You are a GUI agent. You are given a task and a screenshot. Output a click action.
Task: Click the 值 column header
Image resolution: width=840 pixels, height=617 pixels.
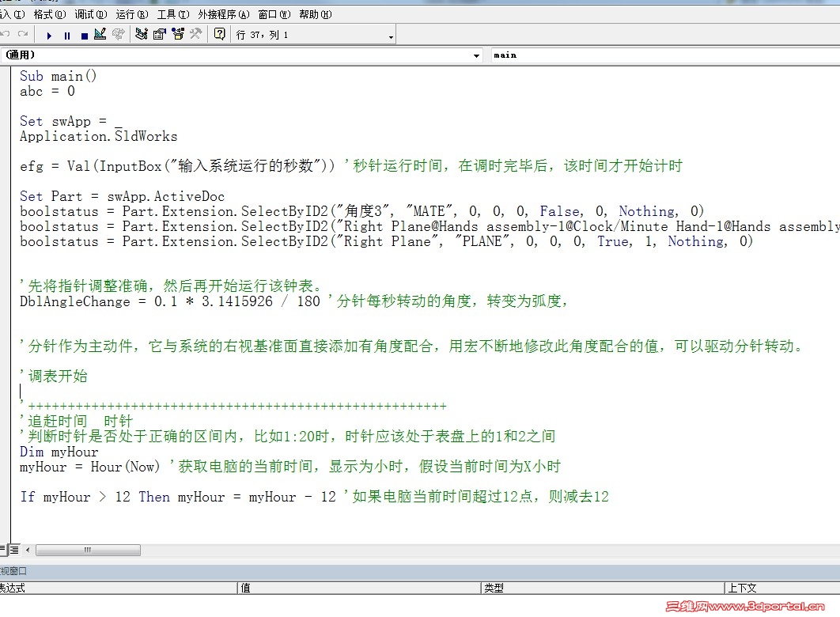[x=359, y=588]
